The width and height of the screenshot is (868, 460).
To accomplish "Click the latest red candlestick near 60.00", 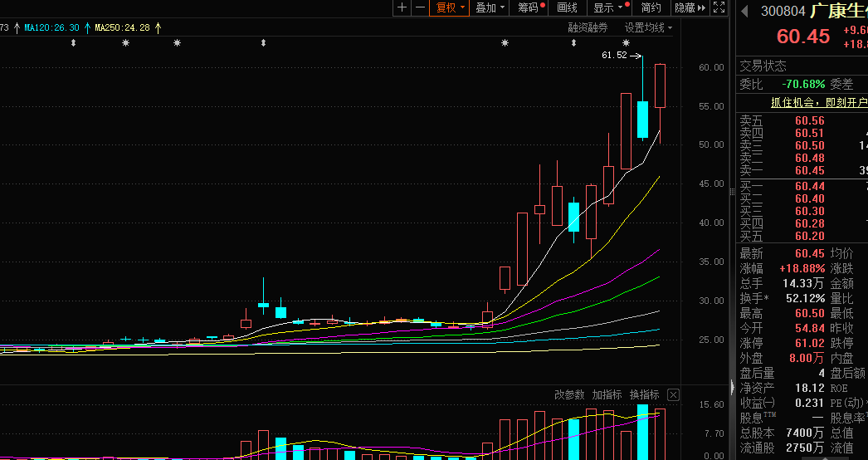I will (660, 86).
